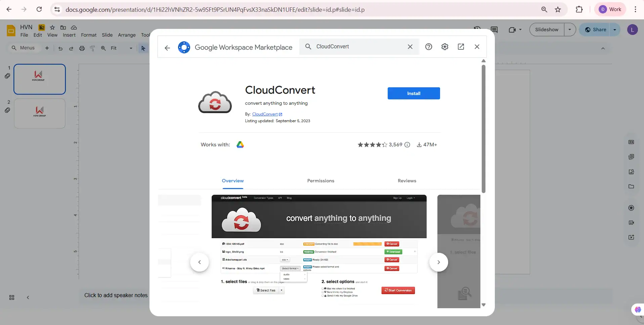Open the Marketplace help icon
The height and width of the screenshot is (325, 644).
point(429,47)
